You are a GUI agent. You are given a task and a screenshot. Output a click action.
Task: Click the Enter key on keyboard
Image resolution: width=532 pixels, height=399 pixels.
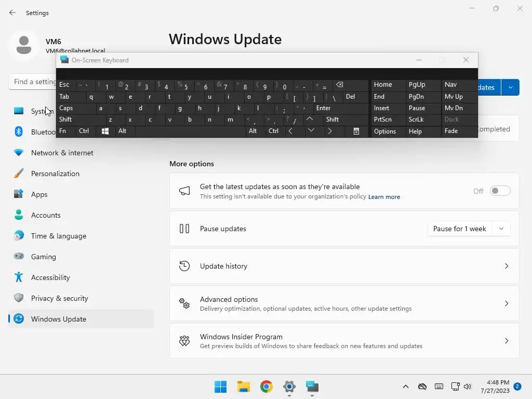click(341, 108)
